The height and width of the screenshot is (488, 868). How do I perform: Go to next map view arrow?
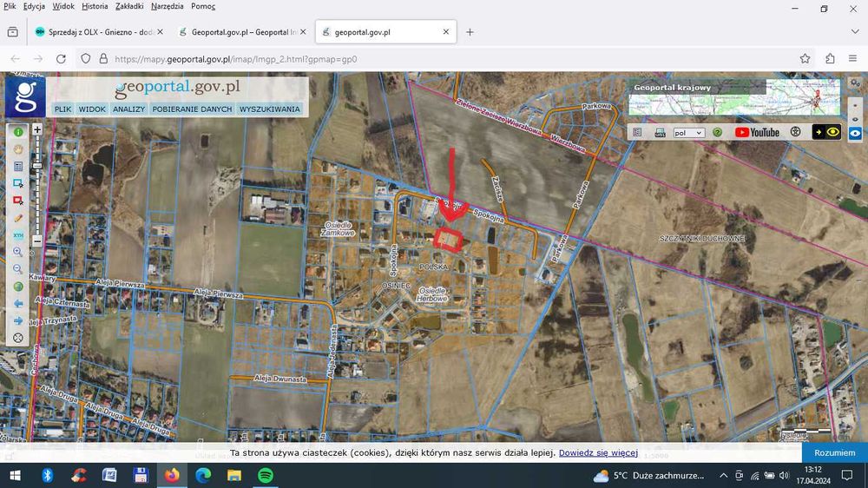[x=18, y=320]
